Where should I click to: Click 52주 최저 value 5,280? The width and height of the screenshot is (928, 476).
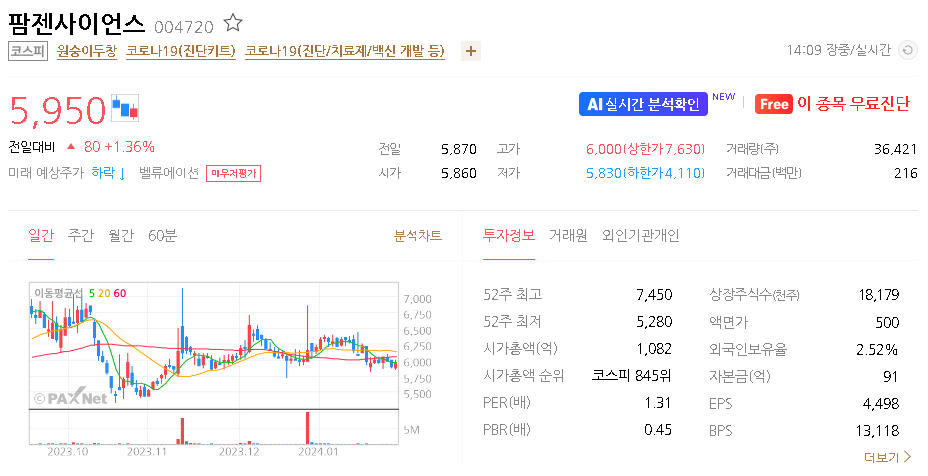[x=654, y=322]
